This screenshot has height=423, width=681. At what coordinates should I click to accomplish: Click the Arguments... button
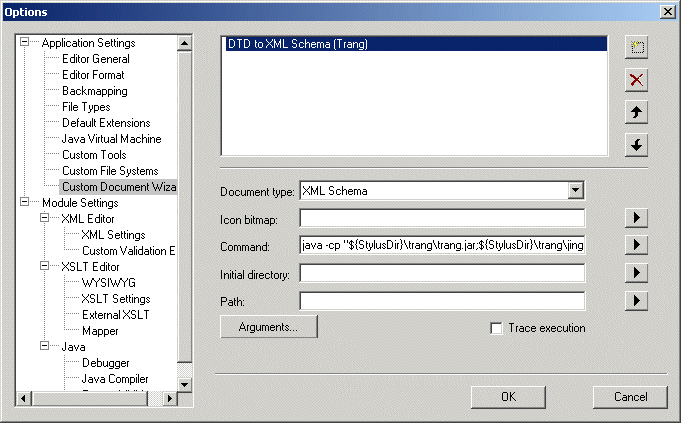pyautogui.click(x=268, y=327)
